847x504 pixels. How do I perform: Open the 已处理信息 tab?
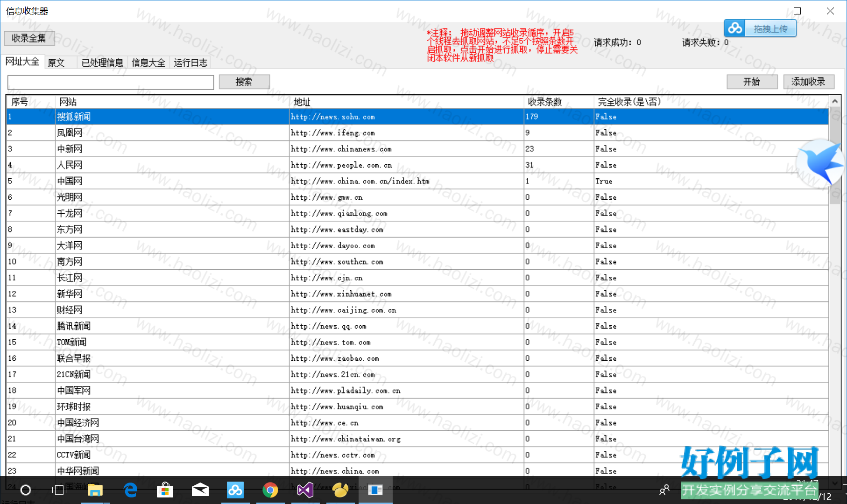point(102,63)
